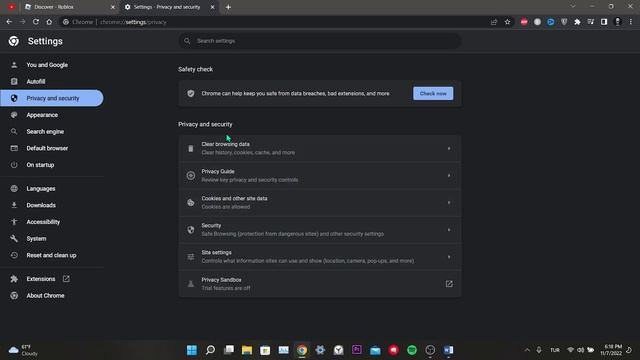Open Privacy Sandbox external link
The image size is (640, 360).
[x=449, y=284]
